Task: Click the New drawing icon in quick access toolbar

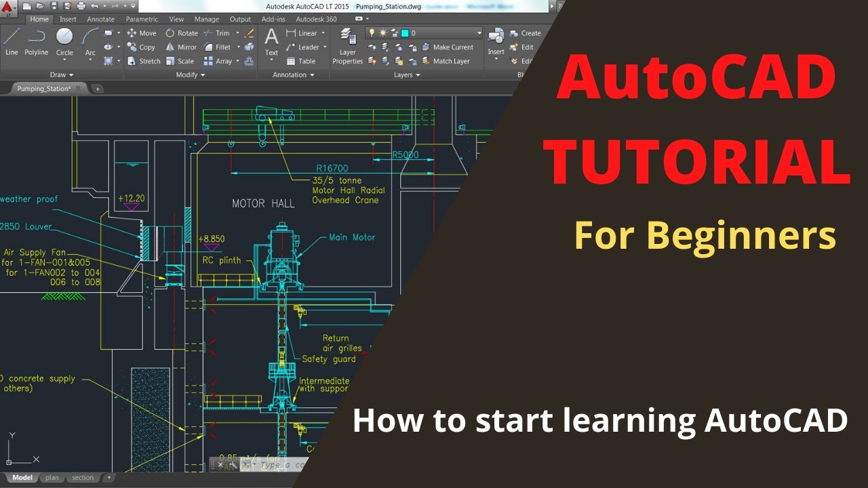Action: (x=27, y=5)
